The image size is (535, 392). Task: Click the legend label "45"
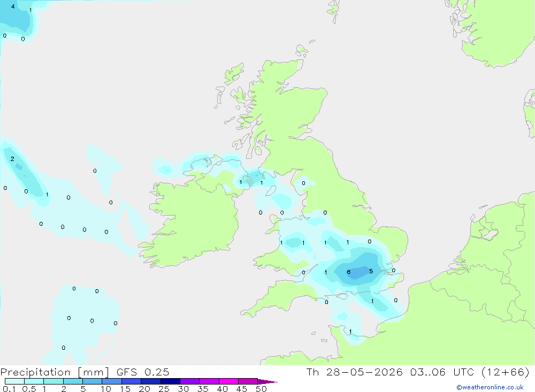click(242, 389)
